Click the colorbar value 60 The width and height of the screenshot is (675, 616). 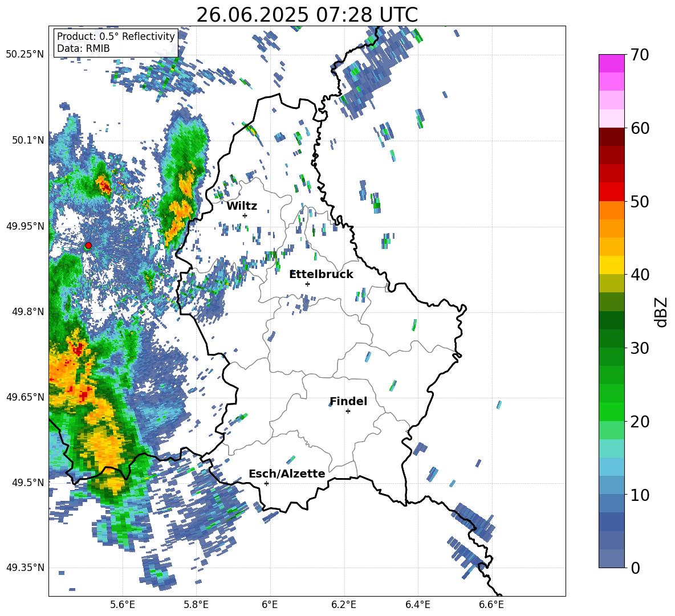tap(640, 128)
